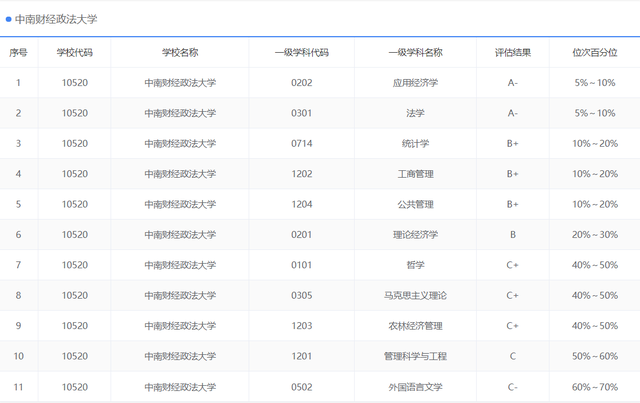
Task: Click the 20%~30% percentile cell
Action: pyautogui.click(x=595, y=235)
